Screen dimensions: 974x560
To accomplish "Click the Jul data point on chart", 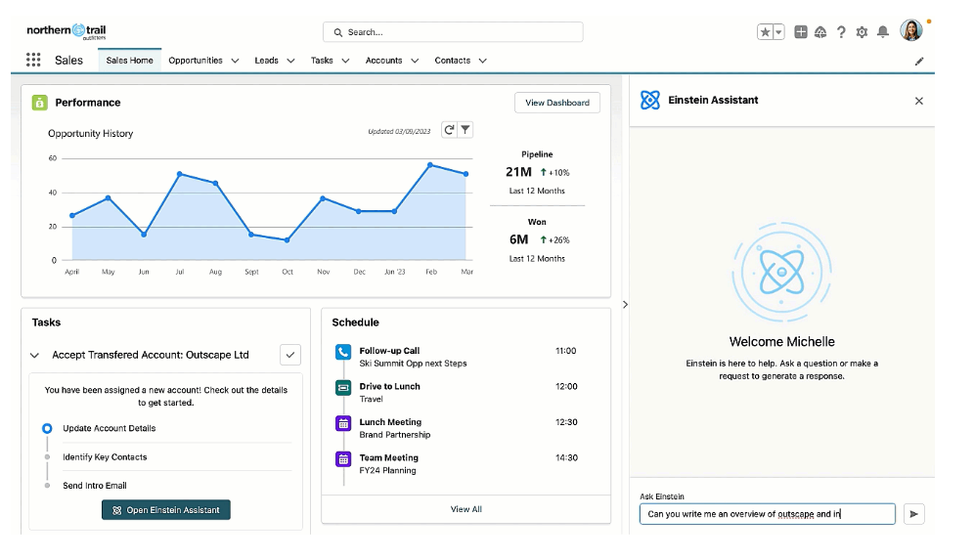I will point(180,174).
